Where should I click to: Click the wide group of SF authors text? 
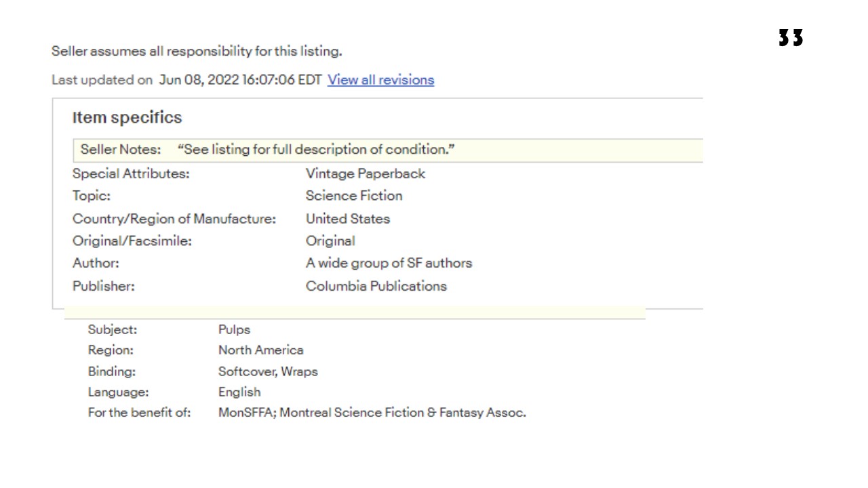[x=389, y=263]
